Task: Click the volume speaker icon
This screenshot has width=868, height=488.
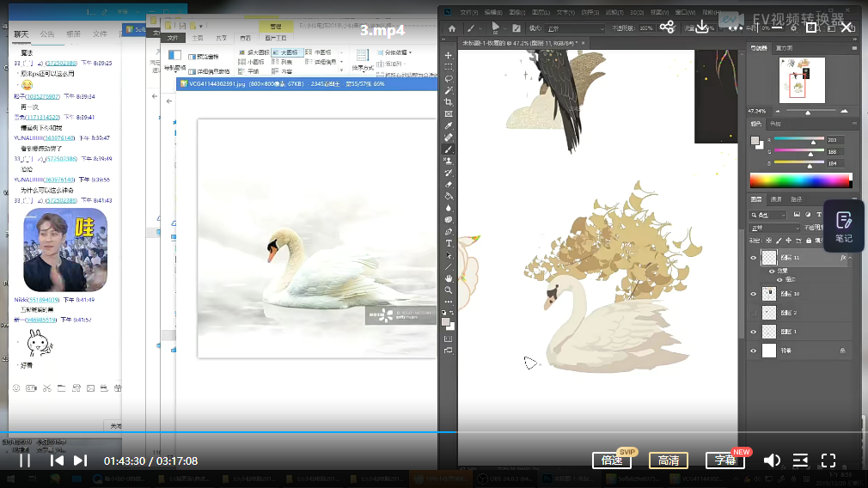Action: 772,461
